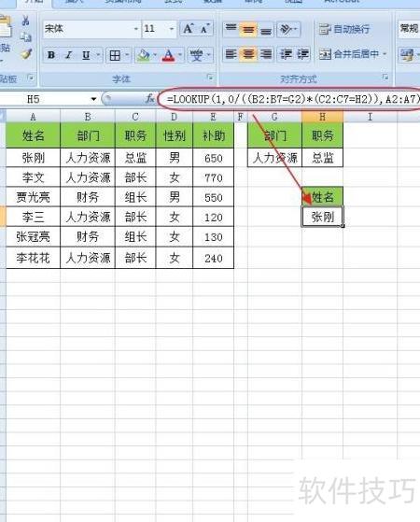Toggle Italic formatting button
Viewport: 420px width, 522px height.
click(x=68, y=55)
